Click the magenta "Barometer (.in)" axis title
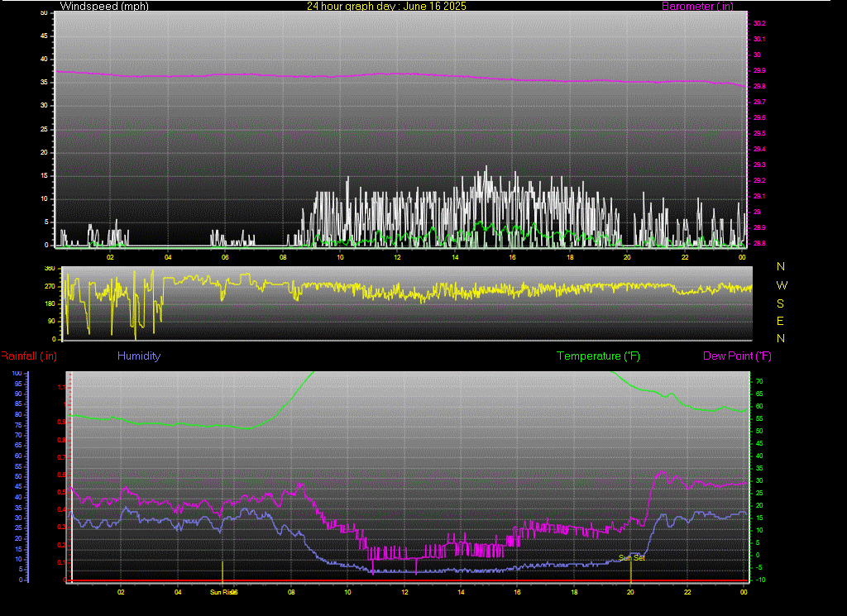The image size is (847, 616). [x=697, y=6]
